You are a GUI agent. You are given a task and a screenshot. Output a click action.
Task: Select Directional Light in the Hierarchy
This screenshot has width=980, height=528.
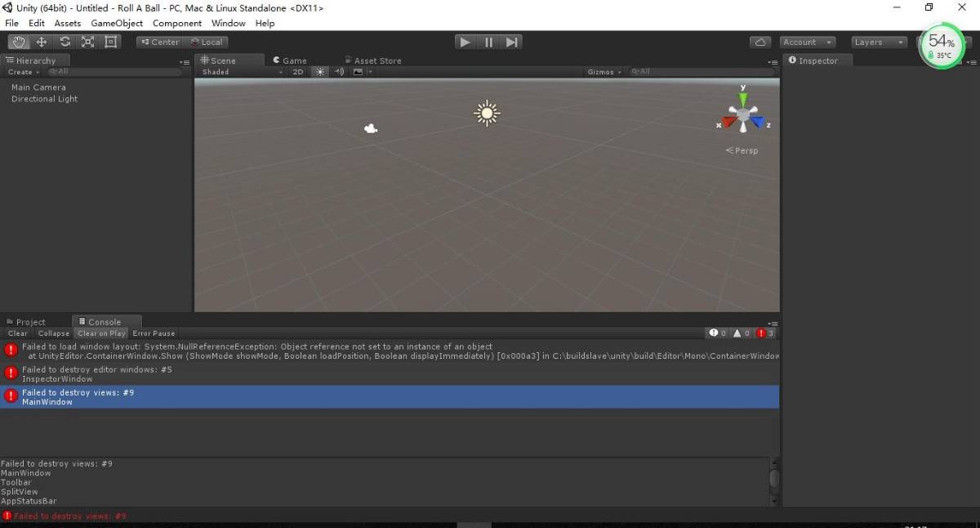pos(45,99)
